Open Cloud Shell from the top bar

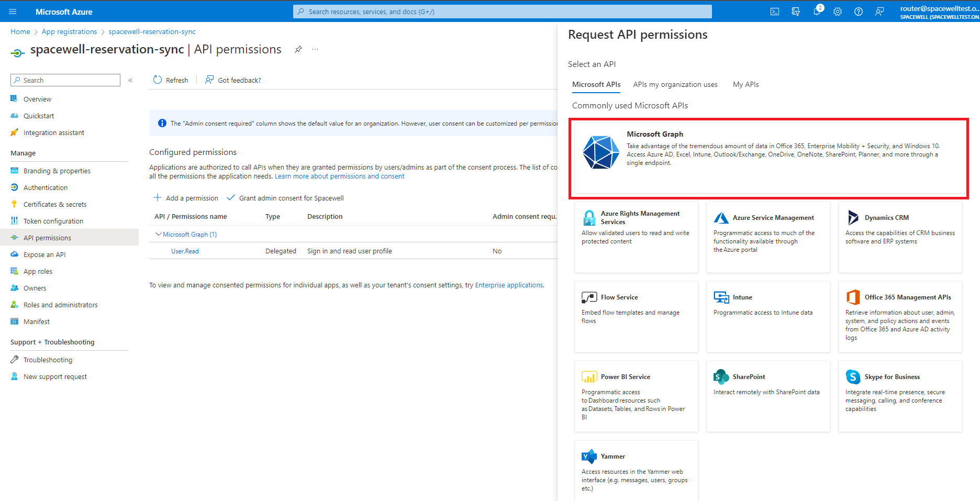tap(775, 12)
